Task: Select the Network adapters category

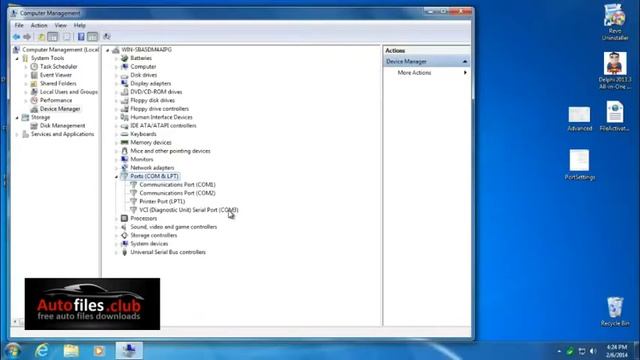Action: [x=152, y=168]
